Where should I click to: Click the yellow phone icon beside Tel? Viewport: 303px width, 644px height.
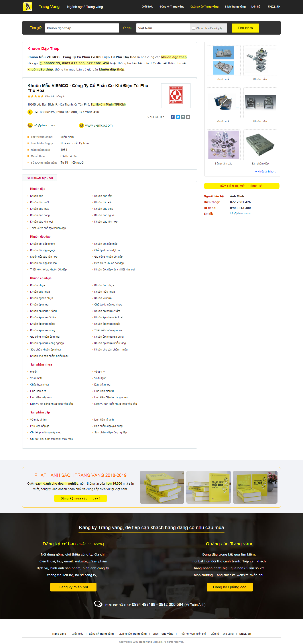click(30, 112)
